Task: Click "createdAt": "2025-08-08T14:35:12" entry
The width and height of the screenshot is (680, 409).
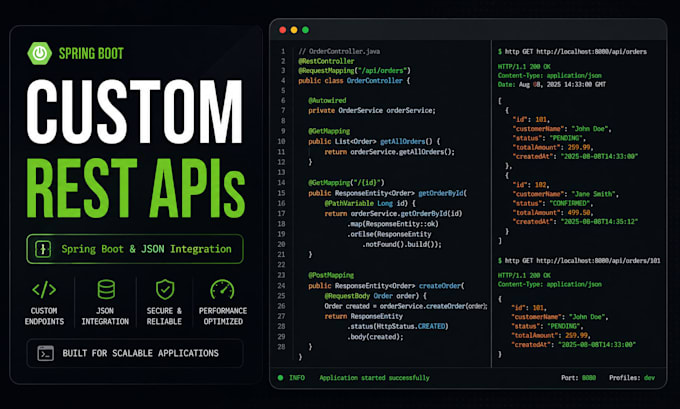Action: 575,222
